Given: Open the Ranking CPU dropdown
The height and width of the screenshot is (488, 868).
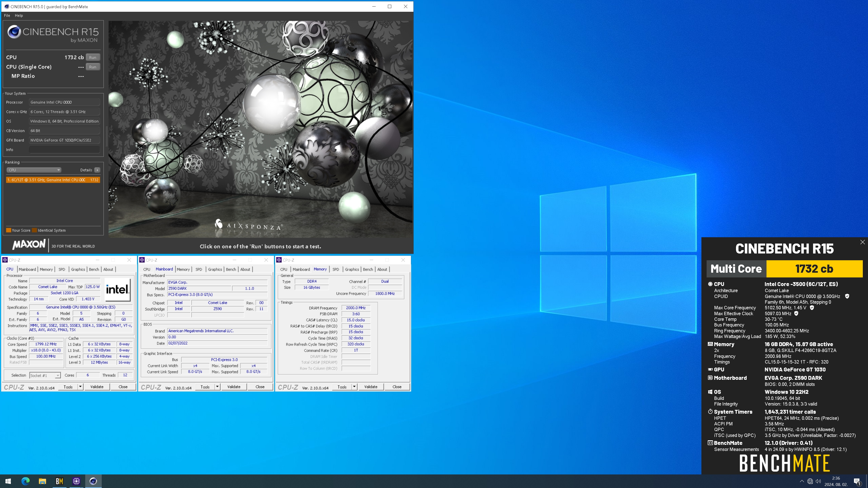Looking at the screenshot, I should pos(34,170).
